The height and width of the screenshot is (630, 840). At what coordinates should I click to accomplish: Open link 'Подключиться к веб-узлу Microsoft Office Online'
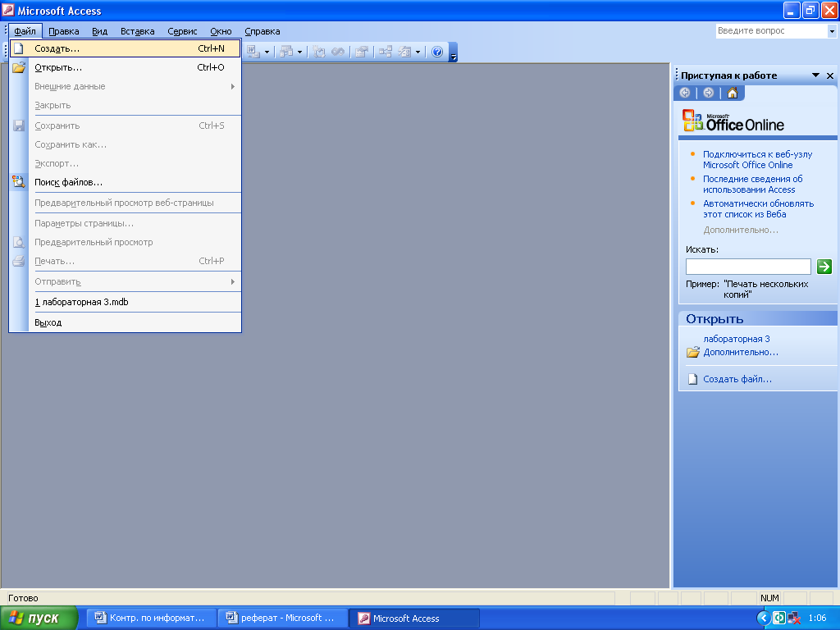coord(757,160)
